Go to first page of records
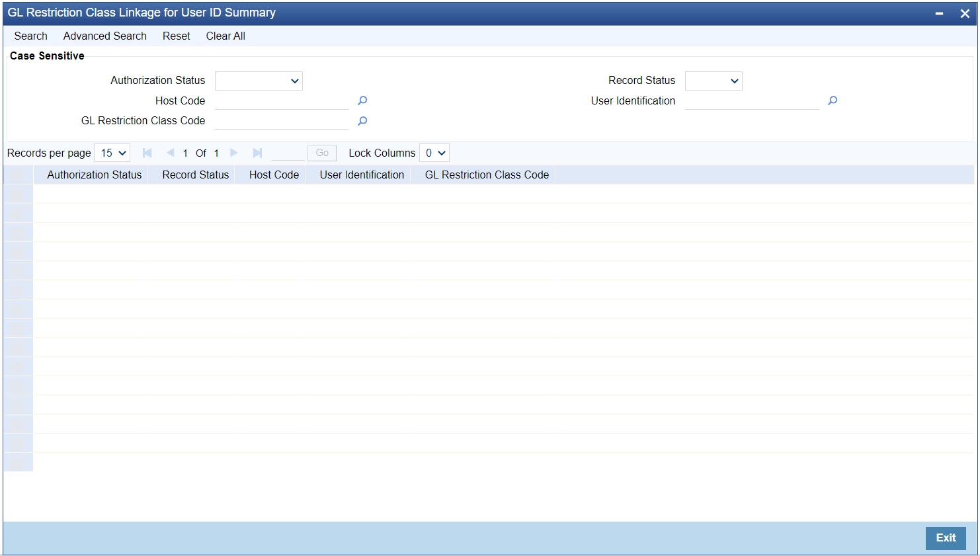Screen dimensions: 980x556 147,153
